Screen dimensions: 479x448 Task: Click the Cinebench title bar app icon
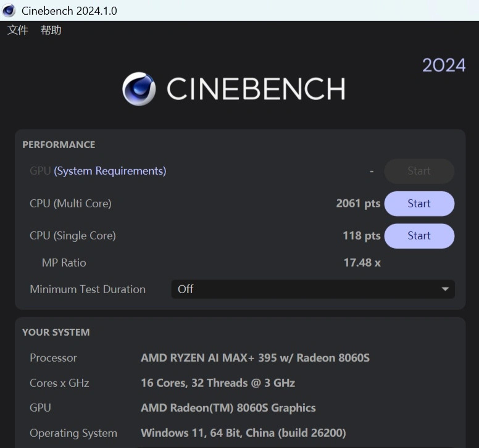pyautogui.click(x=9, y=10)
